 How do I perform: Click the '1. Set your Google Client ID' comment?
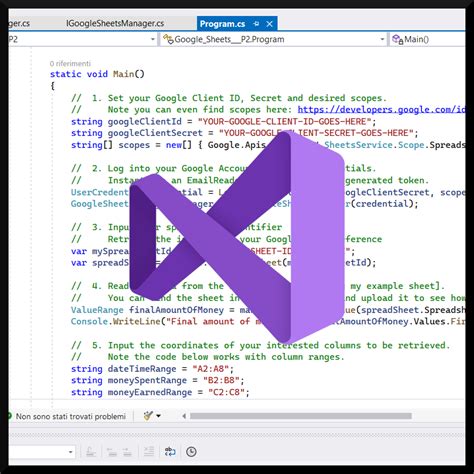pyautogui.click(x=229, y=98)
